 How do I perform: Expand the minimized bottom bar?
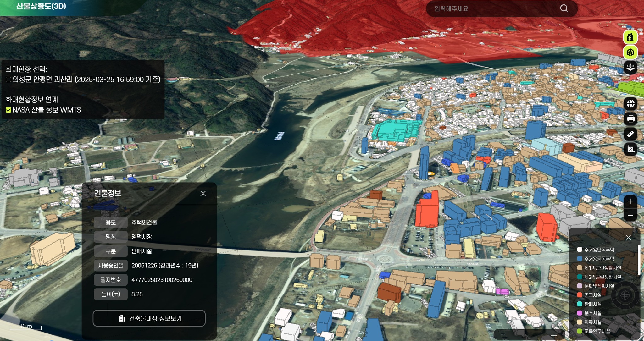[x=553, y=336]
